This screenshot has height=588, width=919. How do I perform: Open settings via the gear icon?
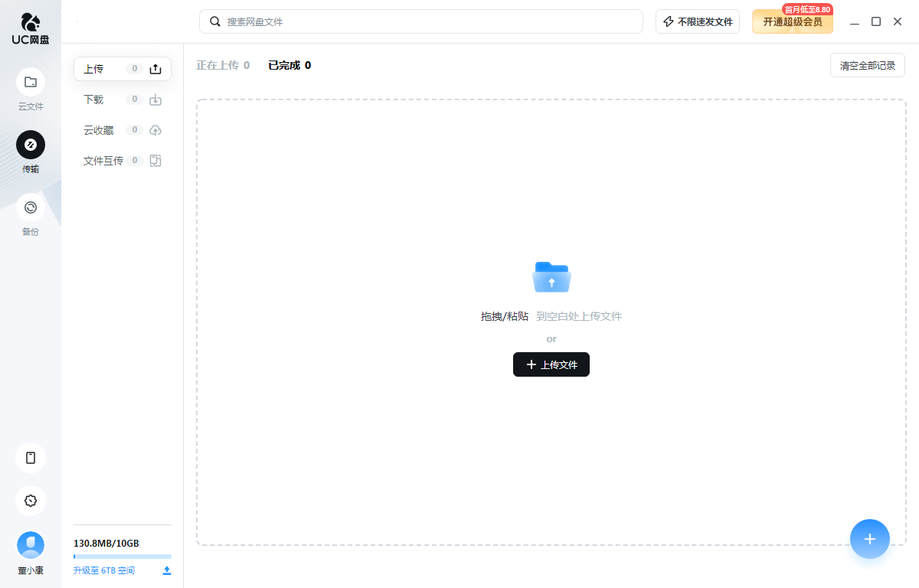pos(31,501)
